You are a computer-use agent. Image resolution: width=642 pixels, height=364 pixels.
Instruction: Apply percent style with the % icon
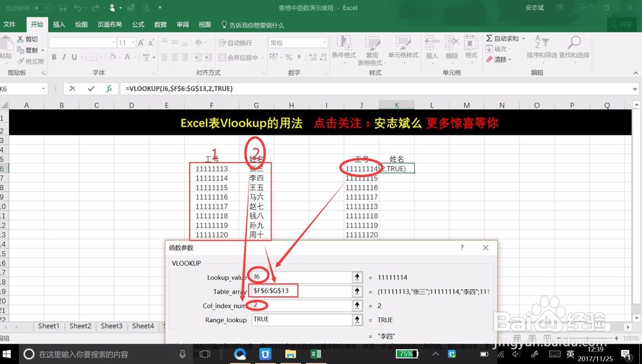pyautogui.click(x=289, y=57)
